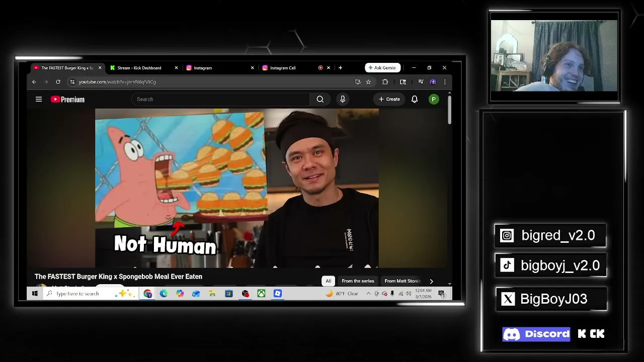Open File Explorer from the taskbar
This screenshot has width=644, height=362.
pos(212,294)
